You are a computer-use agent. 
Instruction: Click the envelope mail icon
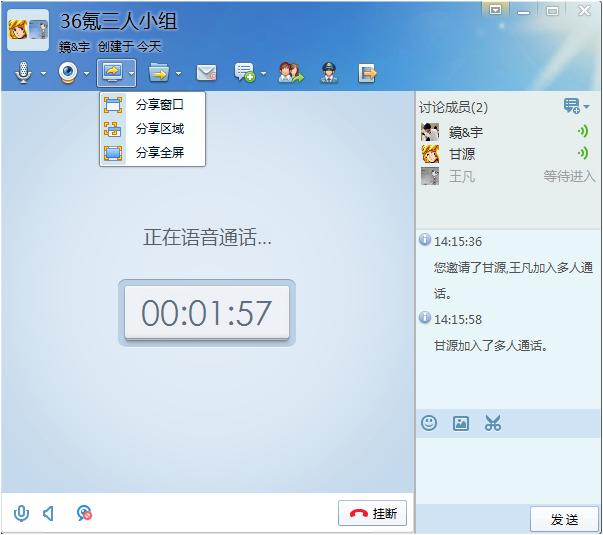[x=207, y=73]
